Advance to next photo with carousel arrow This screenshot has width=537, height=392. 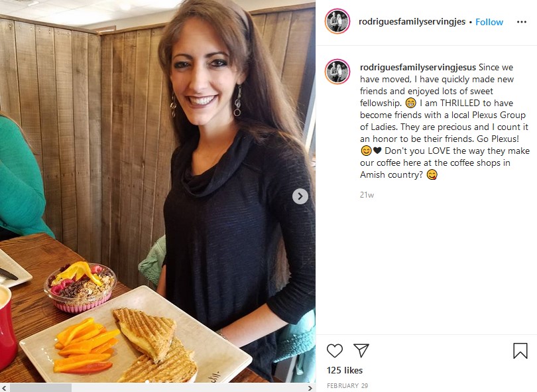(300, 196)
